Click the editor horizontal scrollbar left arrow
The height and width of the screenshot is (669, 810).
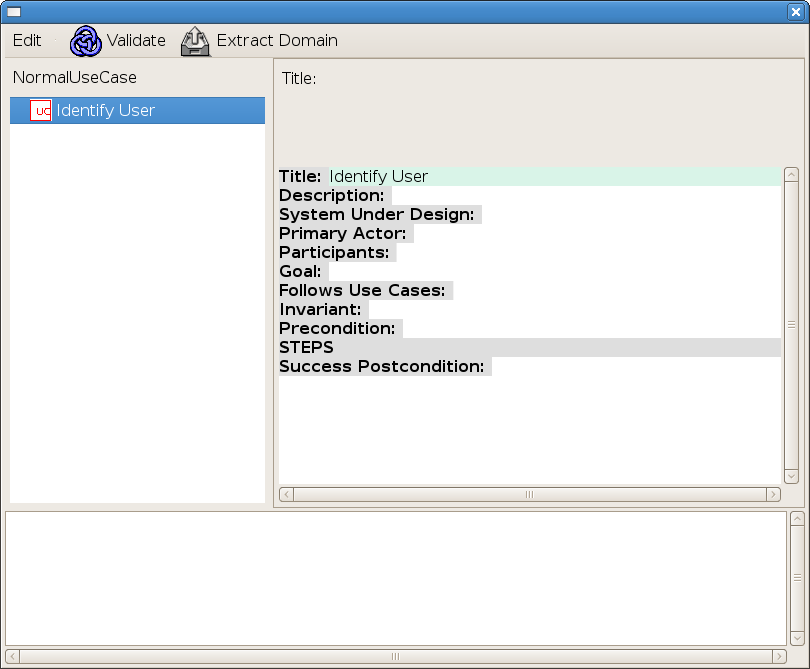pos(287,494)
